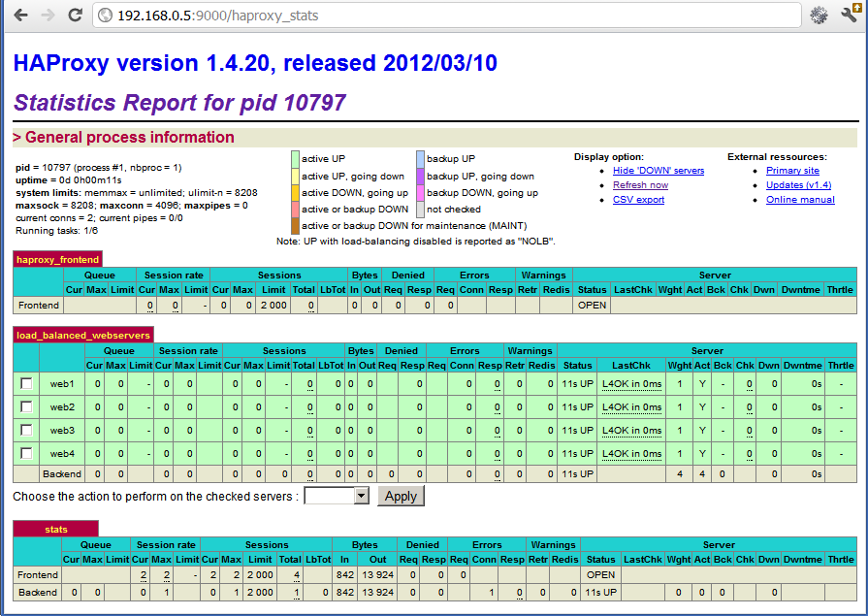Click 'L4OK in 0ms' in the web3 row
This screenshot has width=868, height=616.
(x=631, y=430)
